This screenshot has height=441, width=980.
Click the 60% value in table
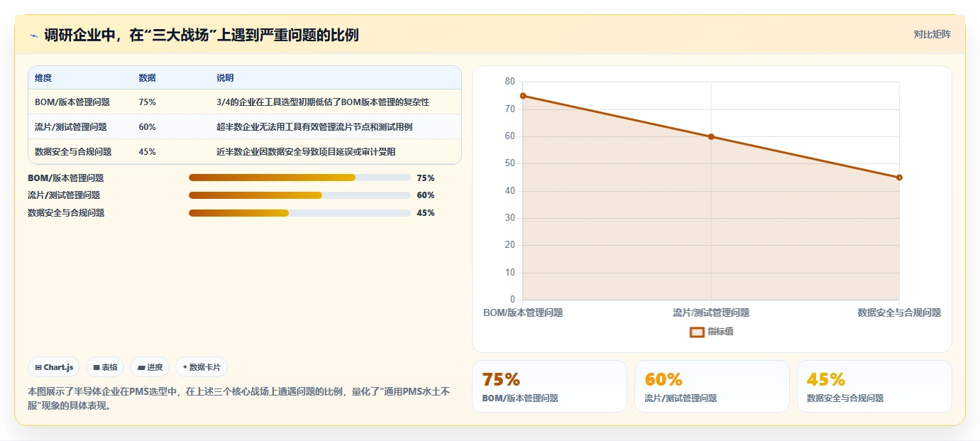pos(148,127)
